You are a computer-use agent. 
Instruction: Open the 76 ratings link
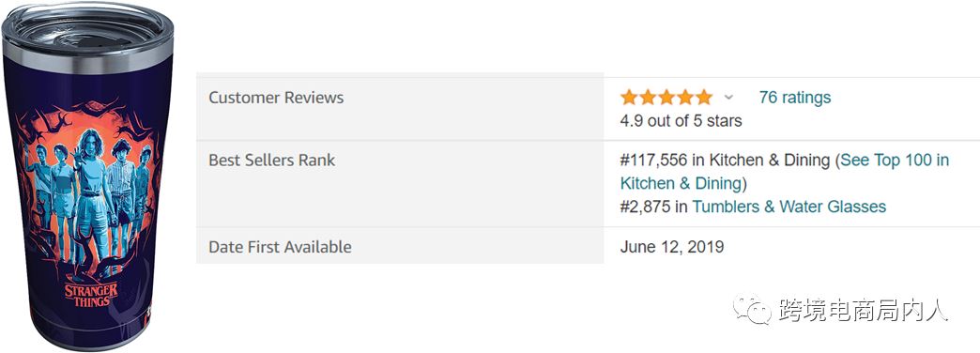(x=795, y=98)
